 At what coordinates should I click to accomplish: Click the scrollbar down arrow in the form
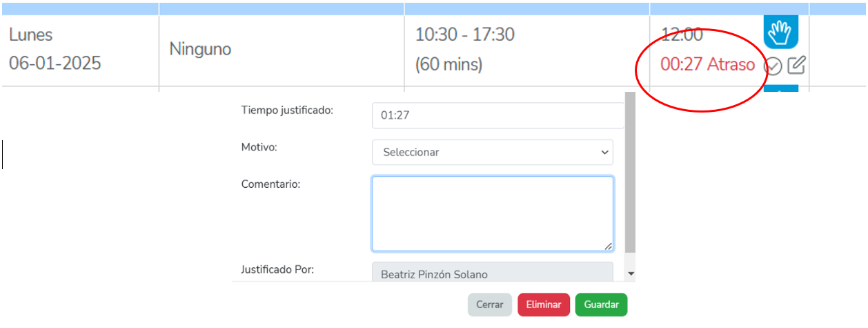631,274
